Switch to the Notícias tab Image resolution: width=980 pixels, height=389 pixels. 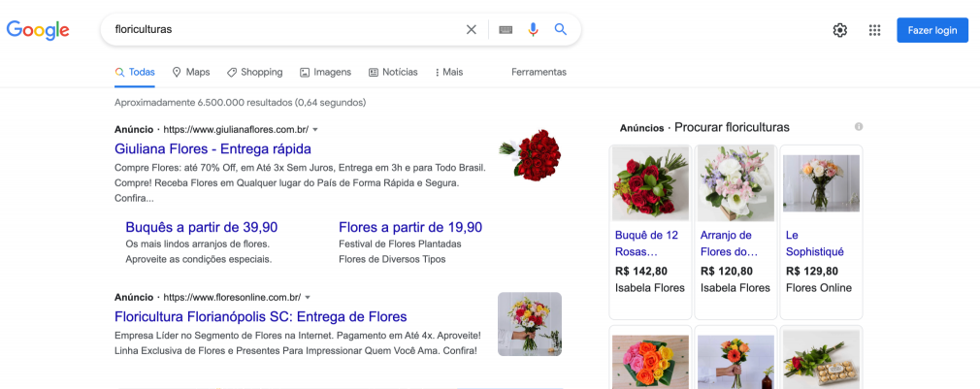coord(393,72)
